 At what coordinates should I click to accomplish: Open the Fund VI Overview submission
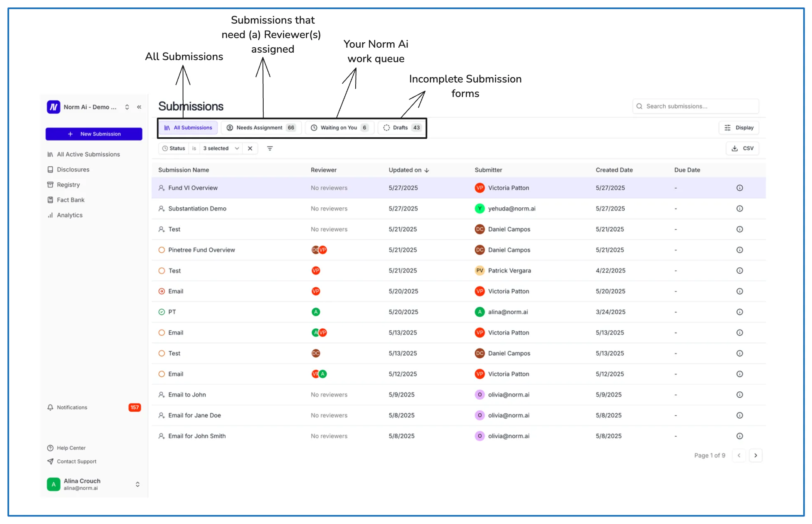193,188
